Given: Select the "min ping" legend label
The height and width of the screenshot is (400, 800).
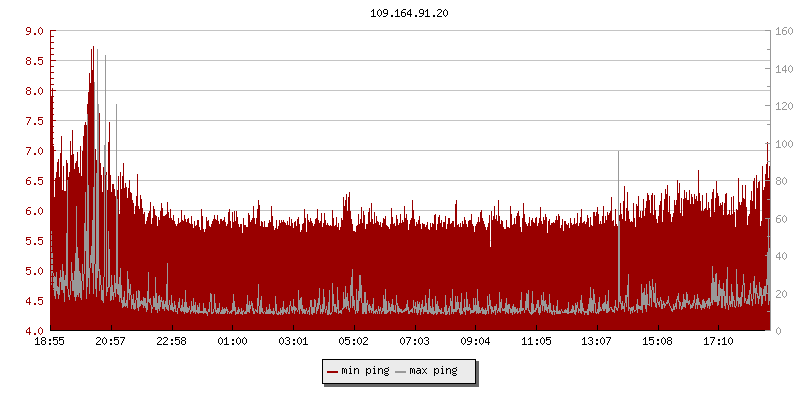Looking at the screenshot, I should click(365, 371).
